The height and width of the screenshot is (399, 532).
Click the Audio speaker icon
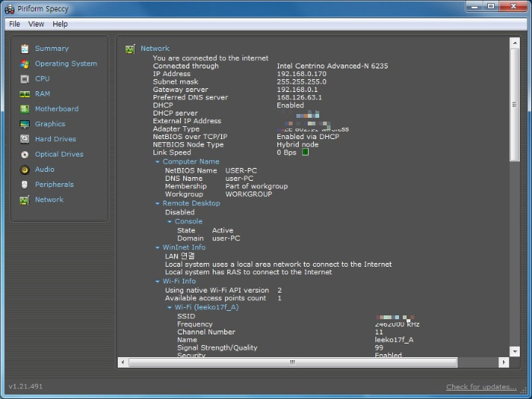[24, 169]
